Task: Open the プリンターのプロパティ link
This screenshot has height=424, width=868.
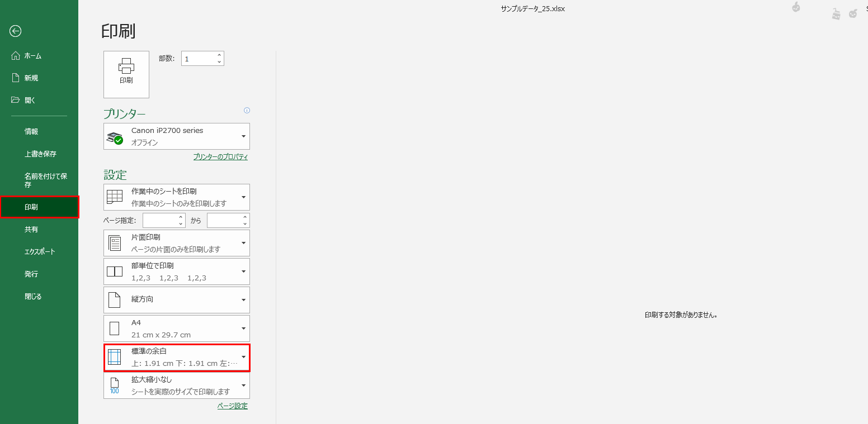Action: 220,157
